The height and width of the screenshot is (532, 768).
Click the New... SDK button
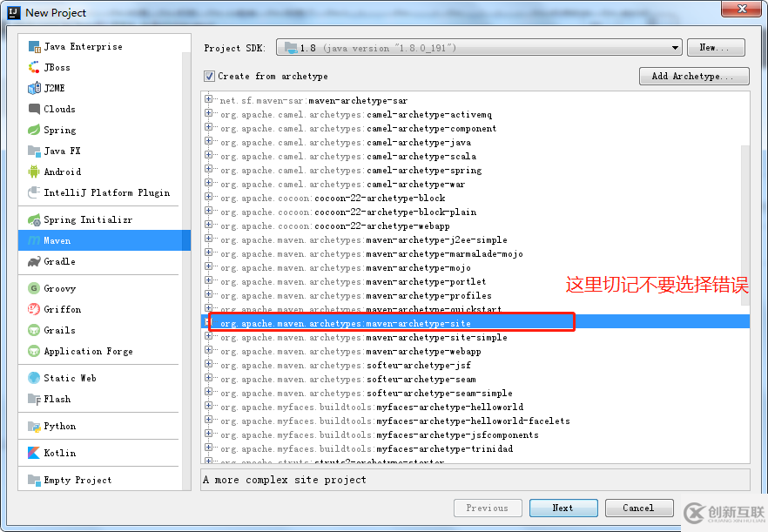716,48
